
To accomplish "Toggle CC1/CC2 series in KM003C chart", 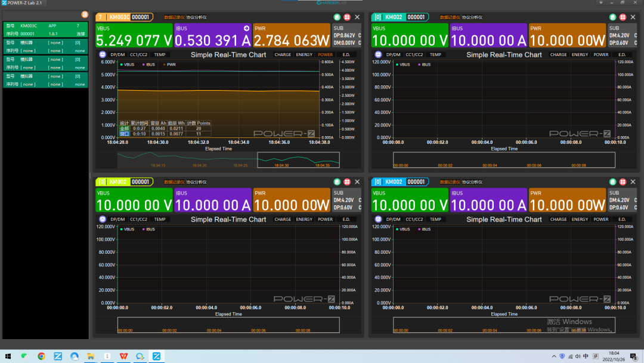I will 138,55.
